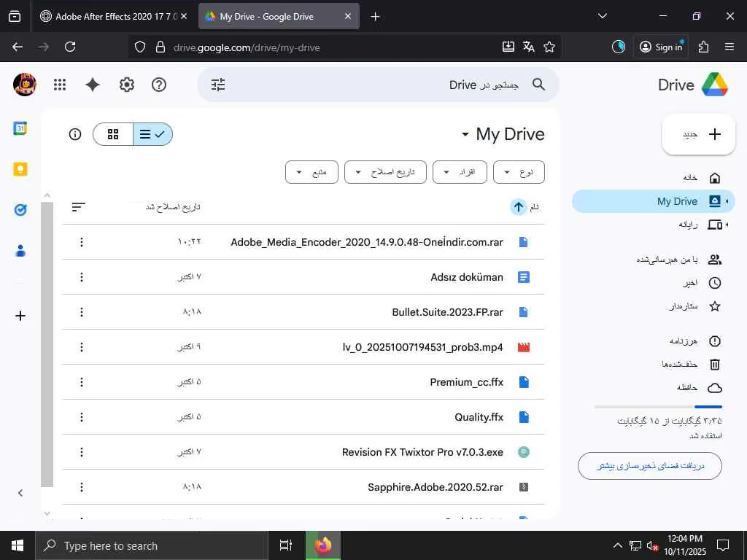Open advanced search filter options icon
The width and height of the screenshot is (747, 560).
(218, 85)
